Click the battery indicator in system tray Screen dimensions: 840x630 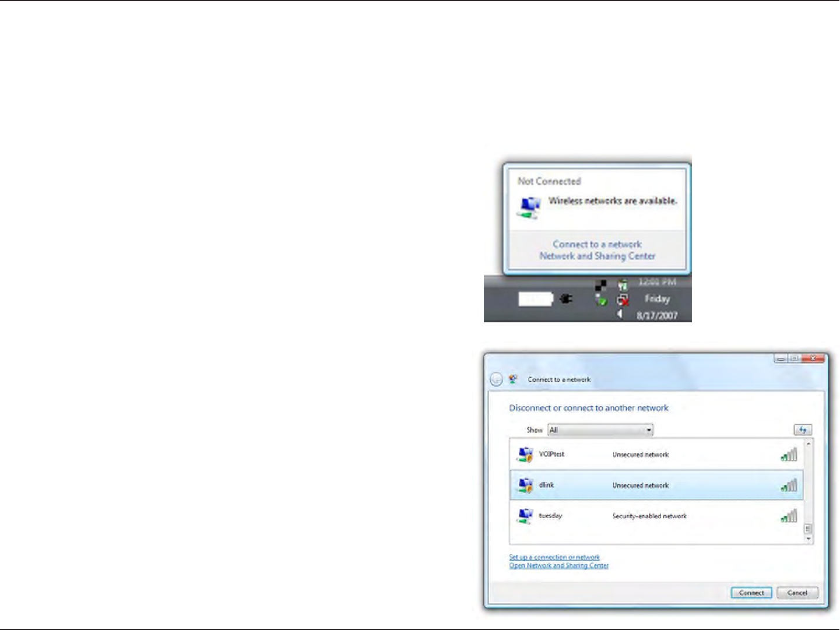click(x=535, y=299)
